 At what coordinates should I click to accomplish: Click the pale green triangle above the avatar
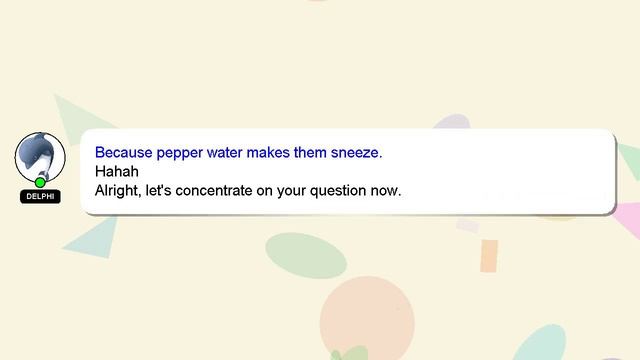pos(78,118)
